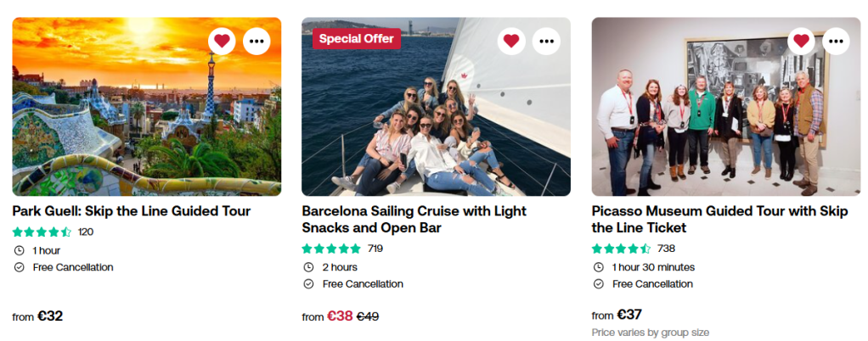Click the Park Guell star rating
The width and height of the screenshot is (868, 341).
(x=42, y=232)
